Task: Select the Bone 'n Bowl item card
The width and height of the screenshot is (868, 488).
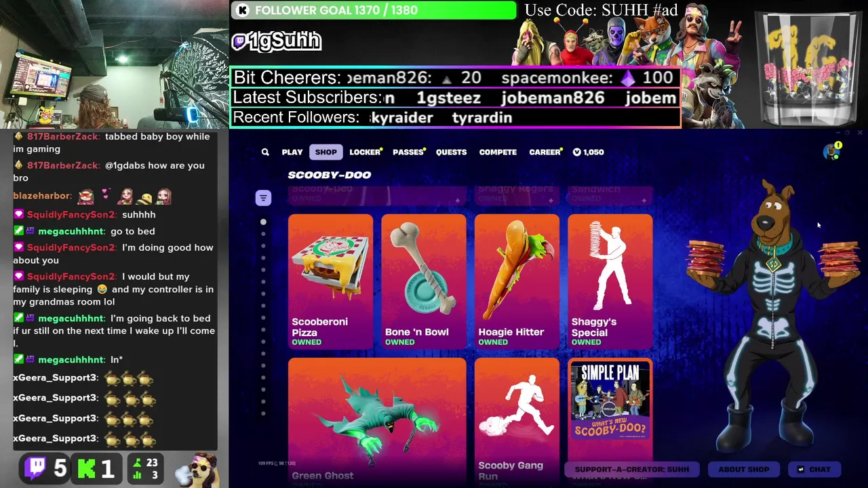Action: point(424,281)
